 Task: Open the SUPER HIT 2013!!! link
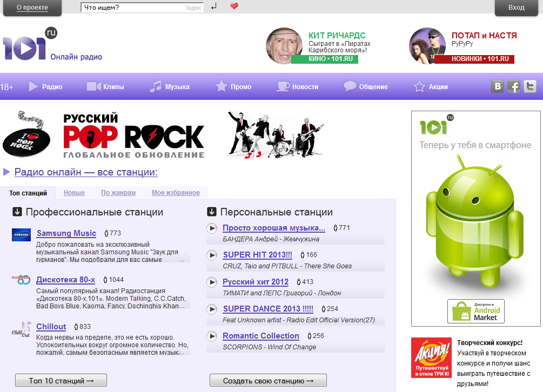click(x=258, y=255)
